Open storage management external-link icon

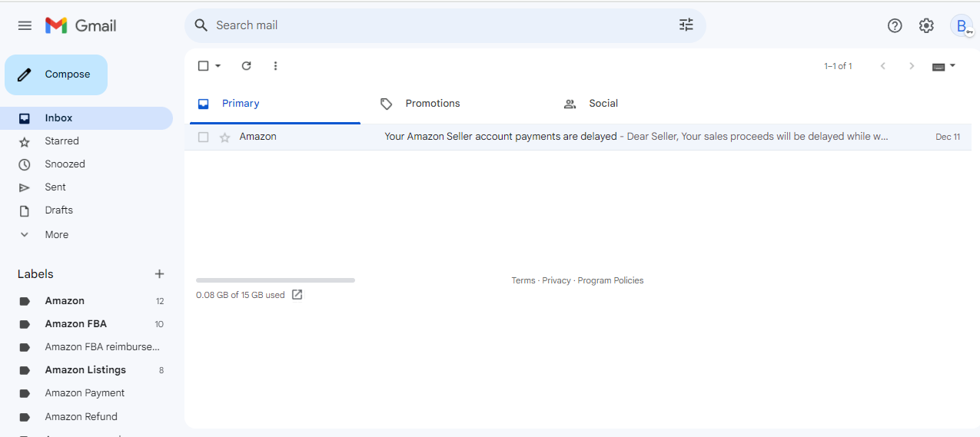point(297,295)
